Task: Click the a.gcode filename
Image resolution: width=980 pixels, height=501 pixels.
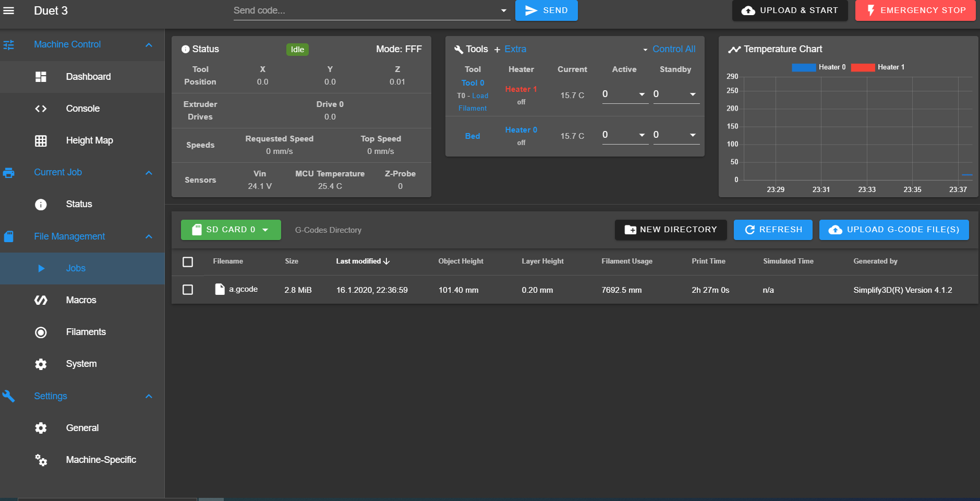Action: coord(244,289)
